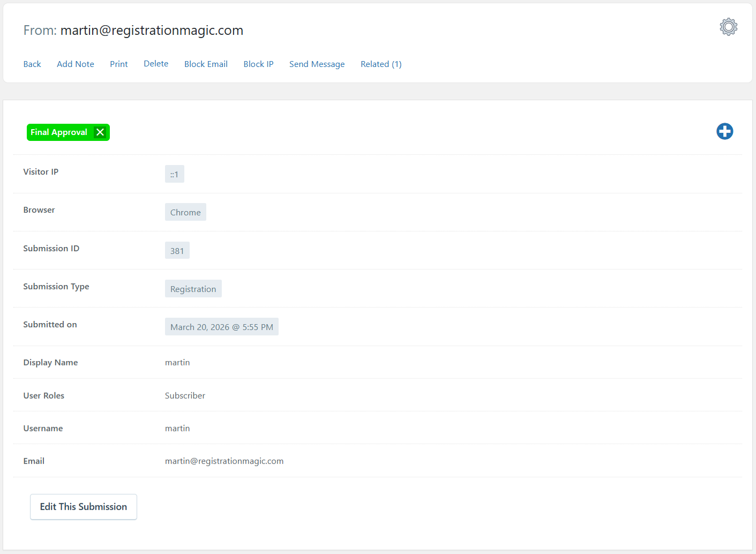Click the email address in the Email row
The height and width of the screenshot is (554, 756).
(224, 461)
